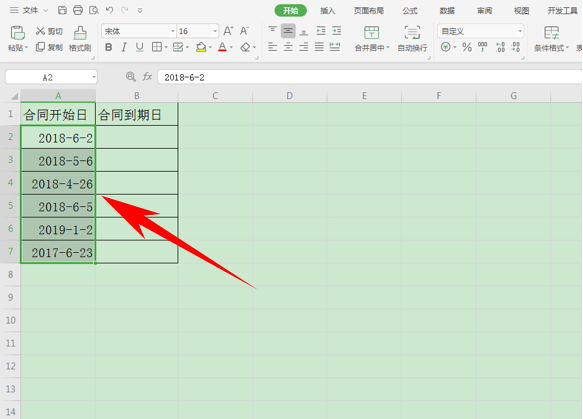
Task: Select cell B2 under contract expiry column
Action: tap(137, 137)
